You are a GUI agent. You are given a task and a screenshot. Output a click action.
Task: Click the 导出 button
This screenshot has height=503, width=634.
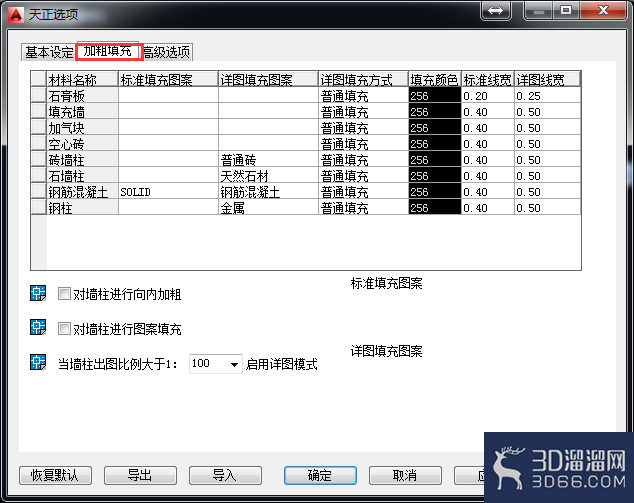coord(140,475)
